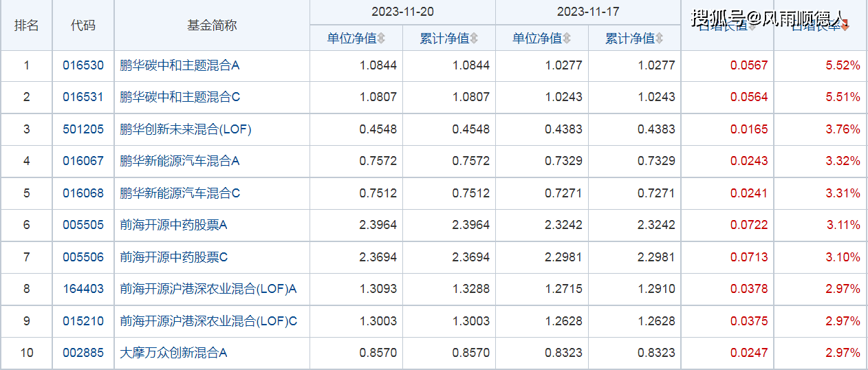Click the 基金简称 column header
Viewport: 868px width, 370px height.
pos(212,25)
